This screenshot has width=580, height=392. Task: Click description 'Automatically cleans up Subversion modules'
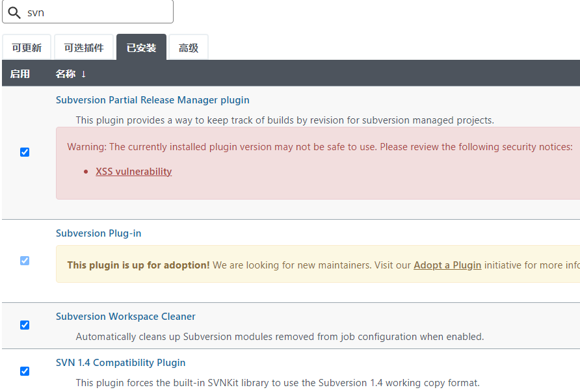280,337
